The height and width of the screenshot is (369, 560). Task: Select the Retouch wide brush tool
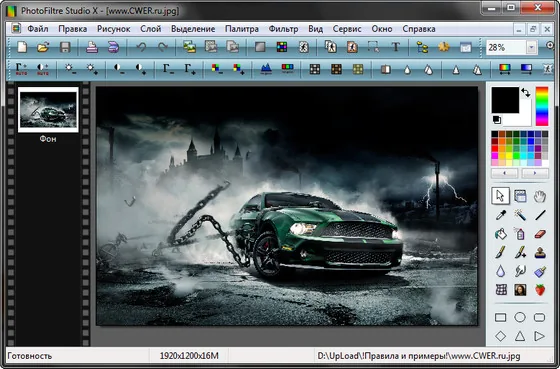(x=540, y=271)
